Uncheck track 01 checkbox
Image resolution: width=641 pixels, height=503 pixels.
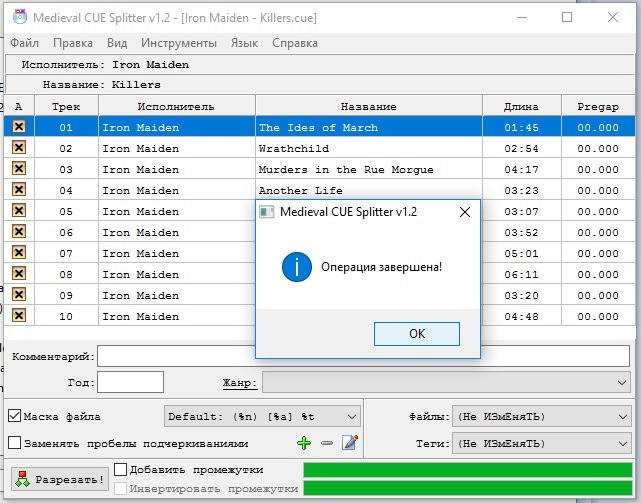pos(19,126)
